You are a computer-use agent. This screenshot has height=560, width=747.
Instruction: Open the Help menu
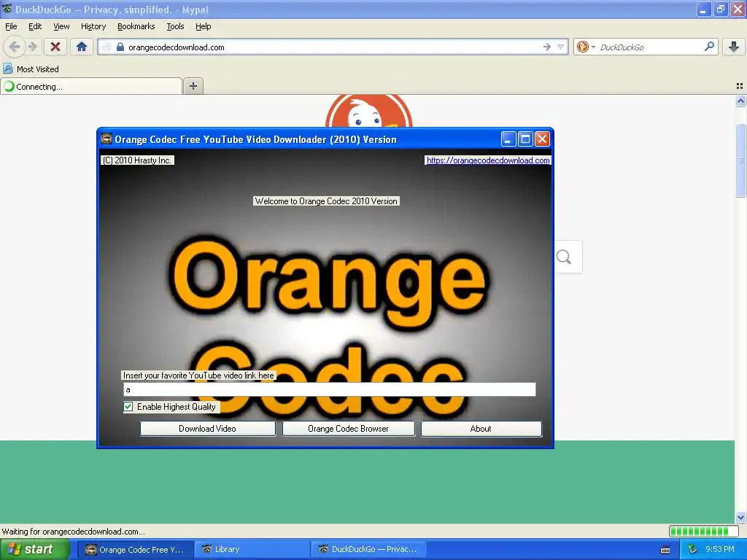click(x=203, y=26)
